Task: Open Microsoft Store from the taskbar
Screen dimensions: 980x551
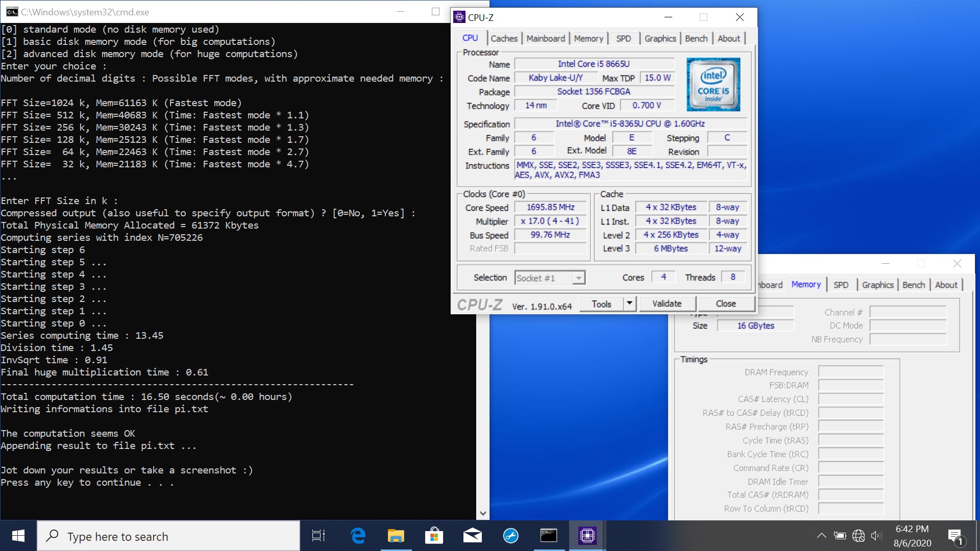Action: click(434, 536)
